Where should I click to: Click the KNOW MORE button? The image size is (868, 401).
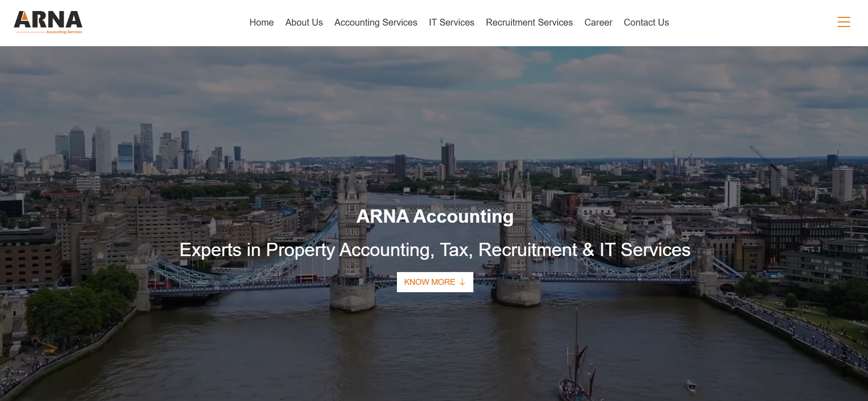pyautogui.click(x=435, y=282)
